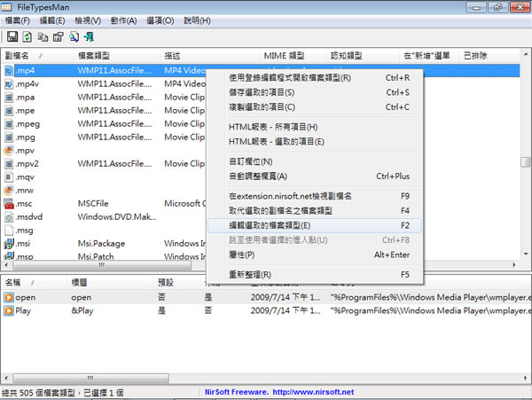Select the Windows.DVD.Mak... file type cell
Viewport: 532px width, 400px height.
click(117, 217)
